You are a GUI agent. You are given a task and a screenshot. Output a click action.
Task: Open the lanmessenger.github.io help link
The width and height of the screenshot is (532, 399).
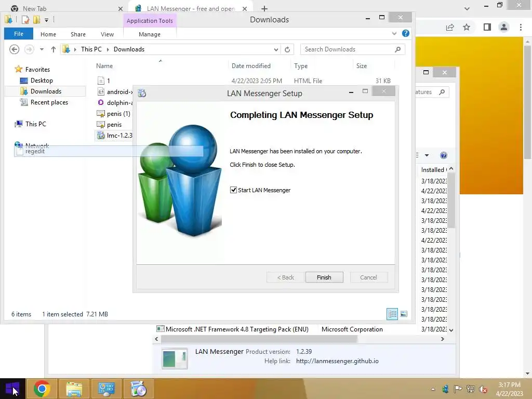pyautogui.click(x=337, y=361)
